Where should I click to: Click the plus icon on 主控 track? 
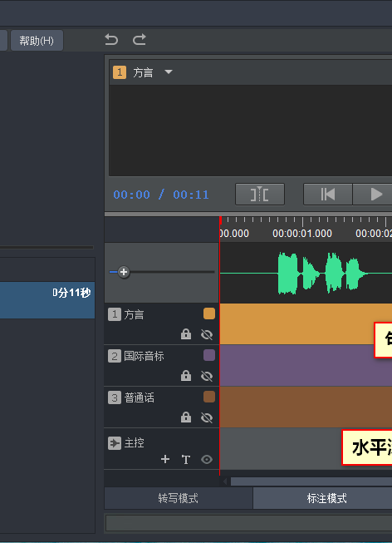click(x=165, y=459)
